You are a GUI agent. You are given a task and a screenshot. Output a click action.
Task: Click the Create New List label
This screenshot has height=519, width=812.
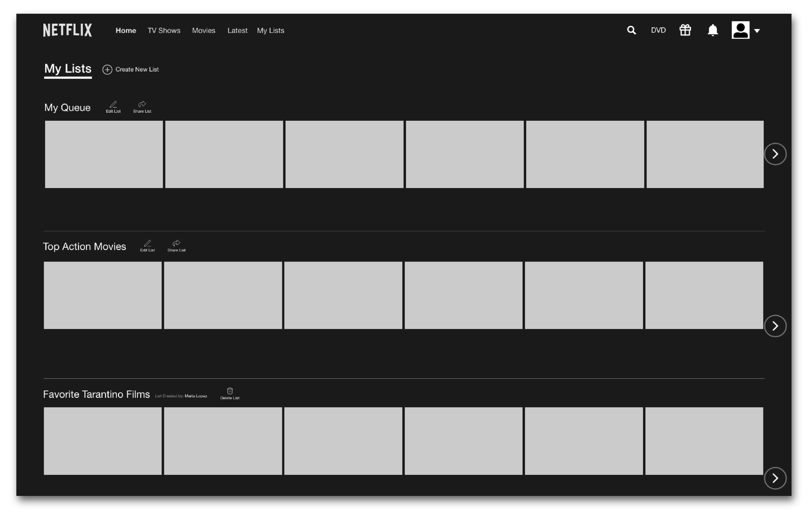coord(137,70)
